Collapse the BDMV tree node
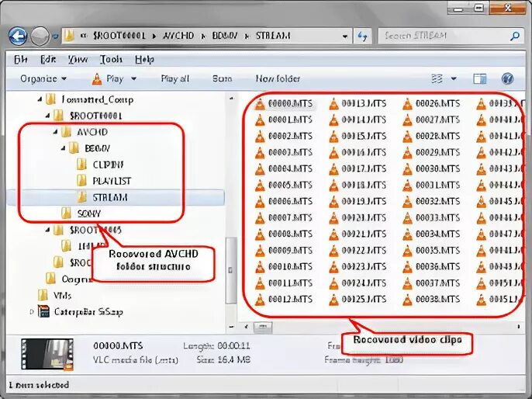The image size is (532, 399). point(63,148)
